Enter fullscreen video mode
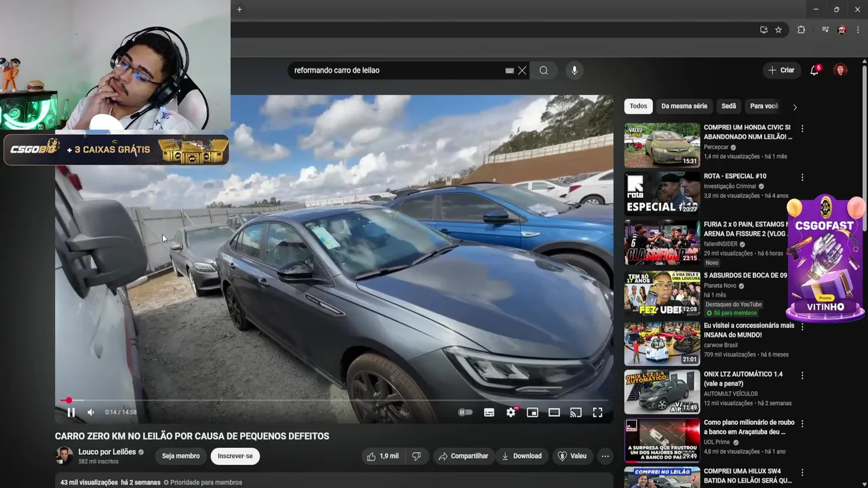Image resolution: width=868 pixels, height=488 pixels. coord(597,412)
